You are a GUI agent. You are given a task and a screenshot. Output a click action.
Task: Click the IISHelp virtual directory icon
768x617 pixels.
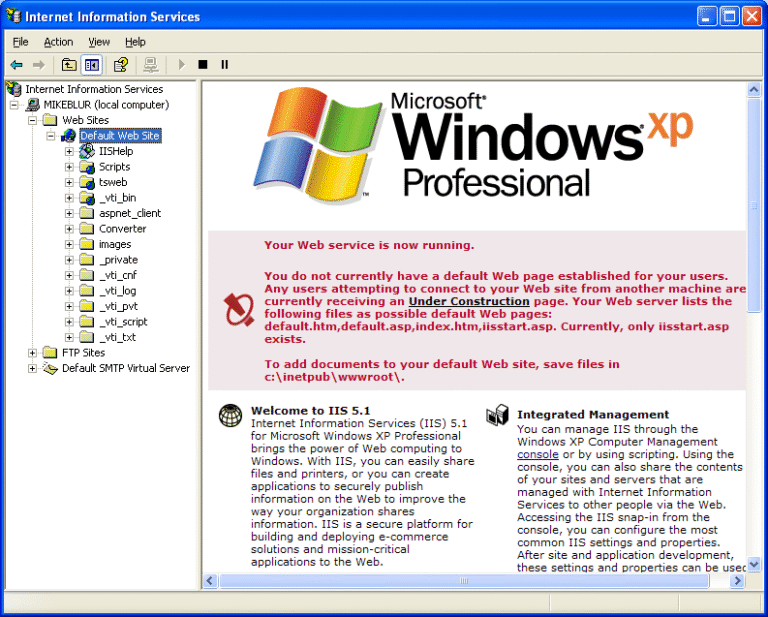[x=87, y=151]
